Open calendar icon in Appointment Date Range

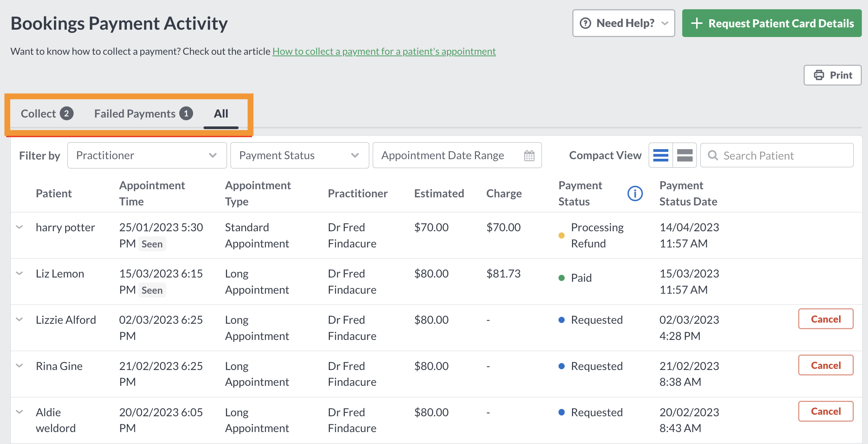tap(529, 156)
